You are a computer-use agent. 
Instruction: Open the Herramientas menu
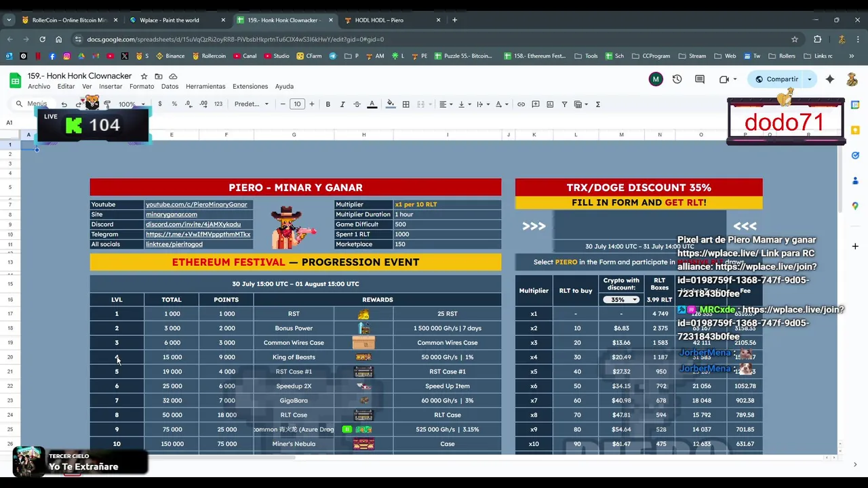205,87
